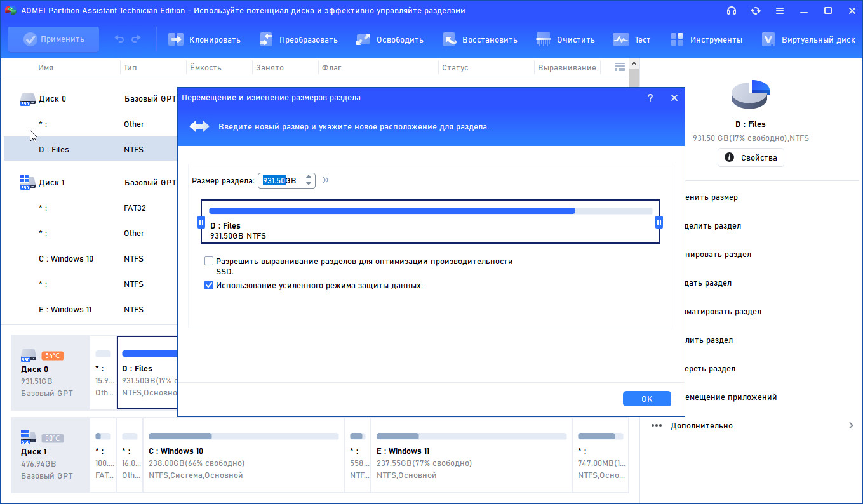Open the Convert (Преобразовать) tool
This screenshot has height=504, width=863.
(266, 39)
